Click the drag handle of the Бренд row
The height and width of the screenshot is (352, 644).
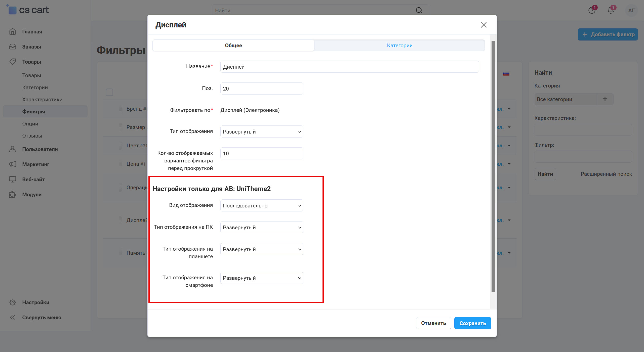pyautogui.click(x=120, y=109)
